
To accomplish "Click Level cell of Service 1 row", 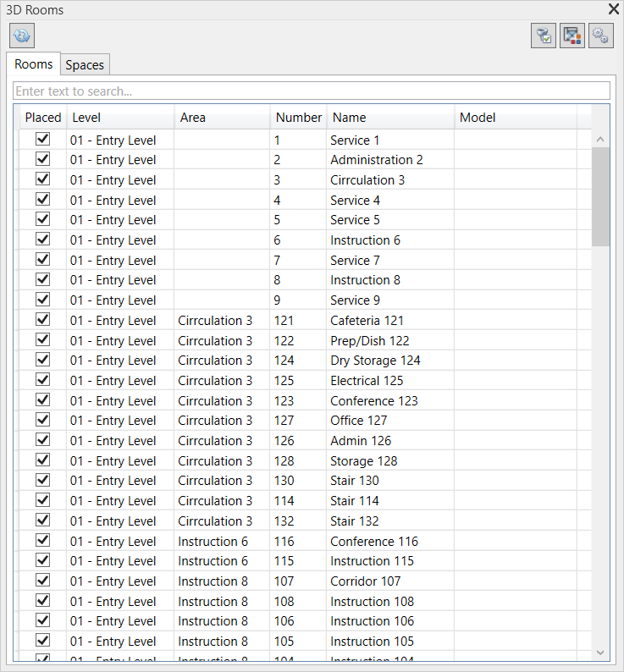I will pyautogui.click(x=120, y=140).
